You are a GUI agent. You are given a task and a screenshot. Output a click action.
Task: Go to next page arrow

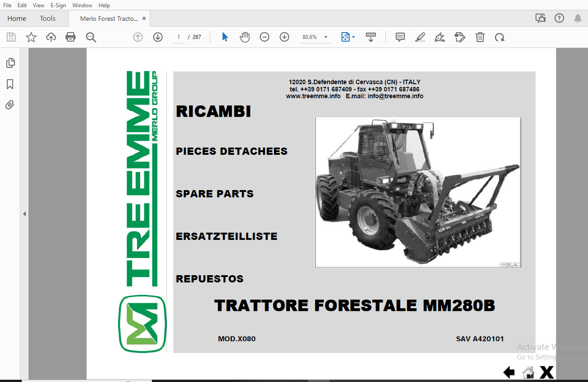pyautogui.click(x=158, y=37)
